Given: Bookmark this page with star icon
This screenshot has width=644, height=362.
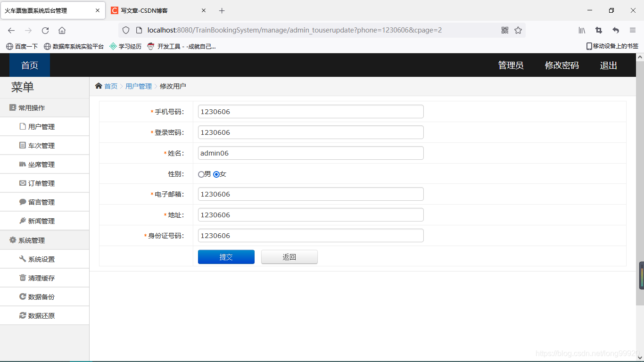Looking at the screenshot, I should point(518,30).
